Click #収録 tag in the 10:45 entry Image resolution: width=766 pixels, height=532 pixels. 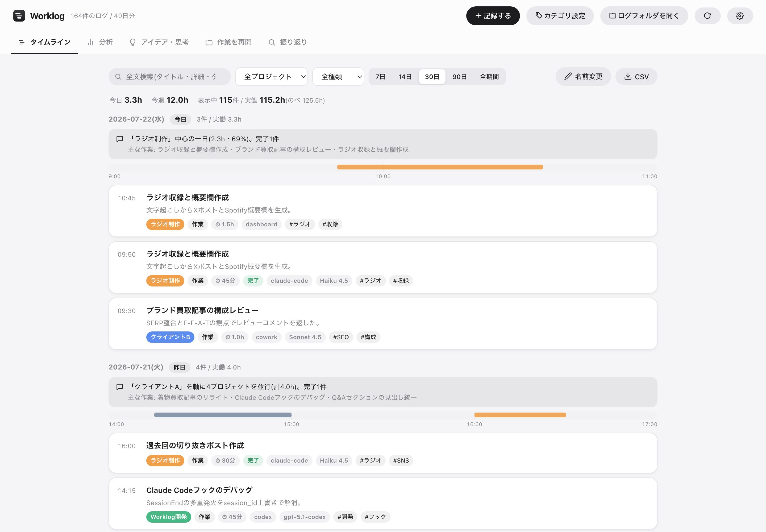click(330, 224)
